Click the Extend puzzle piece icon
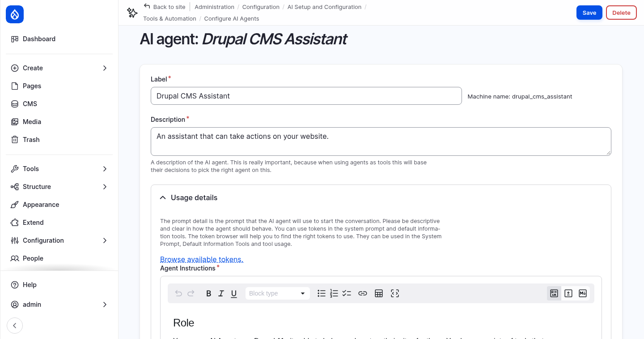Viewport: 644px width, 339px height. [15, 223]
